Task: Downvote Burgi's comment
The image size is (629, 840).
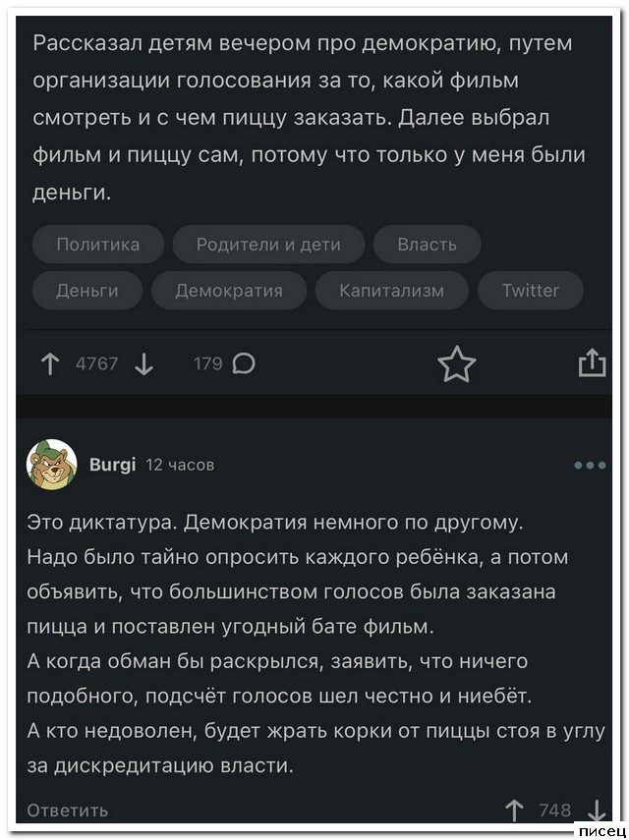Action: coord(595,811)
